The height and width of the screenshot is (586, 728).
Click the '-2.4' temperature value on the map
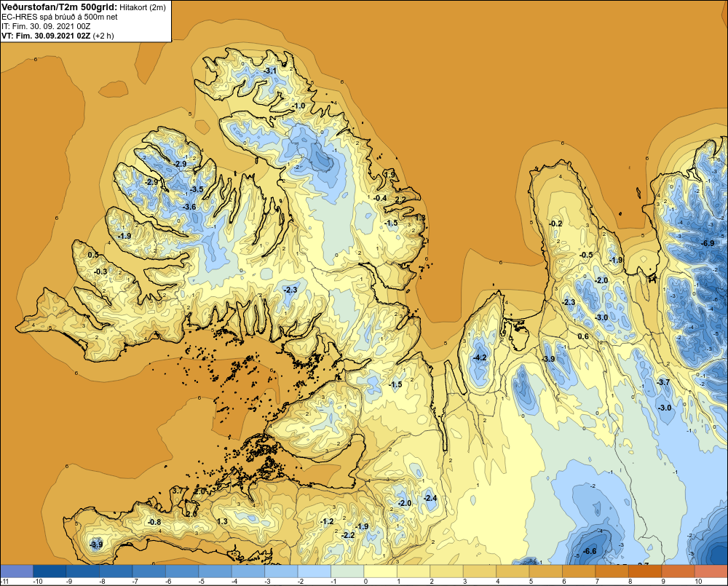click(430, 498)
